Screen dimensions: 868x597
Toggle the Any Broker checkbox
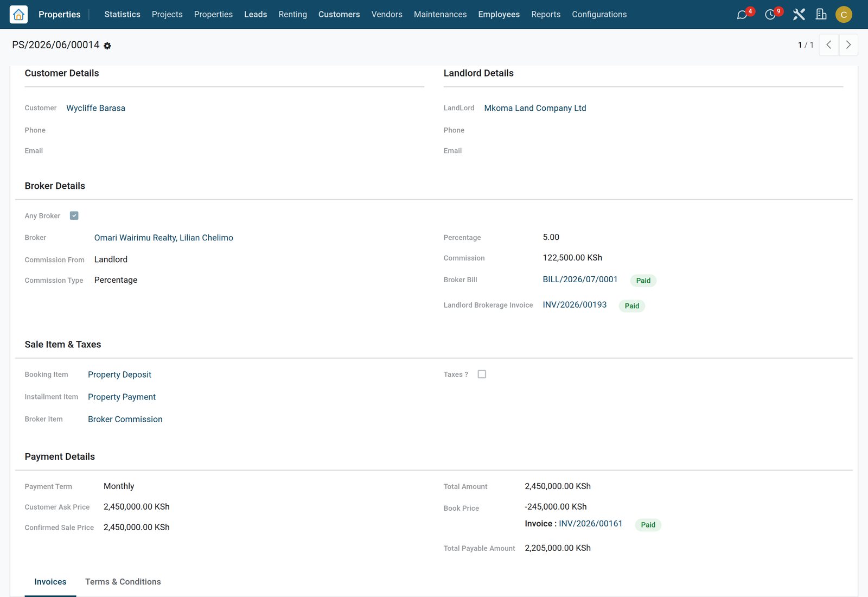74,215
